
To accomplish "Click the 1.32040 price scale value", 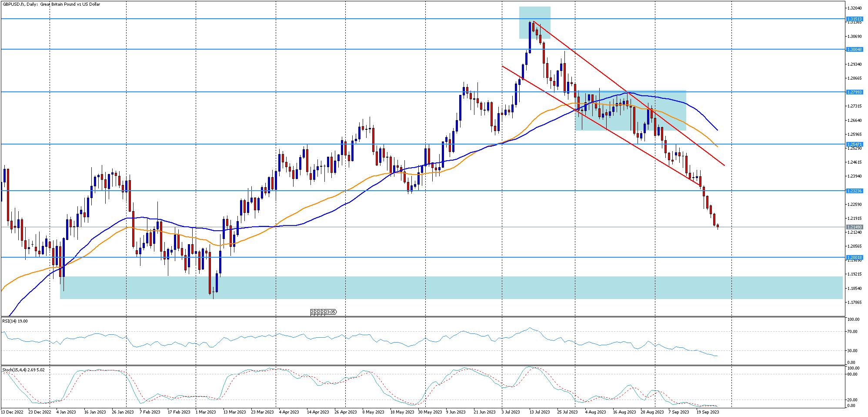I will click(855, 8).
